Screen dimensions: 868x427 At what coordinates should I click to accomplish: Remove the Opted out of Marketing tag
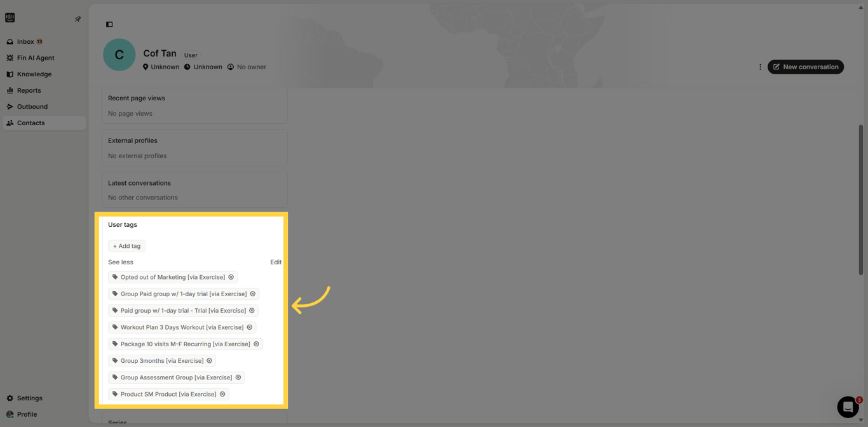pos(232,277)
